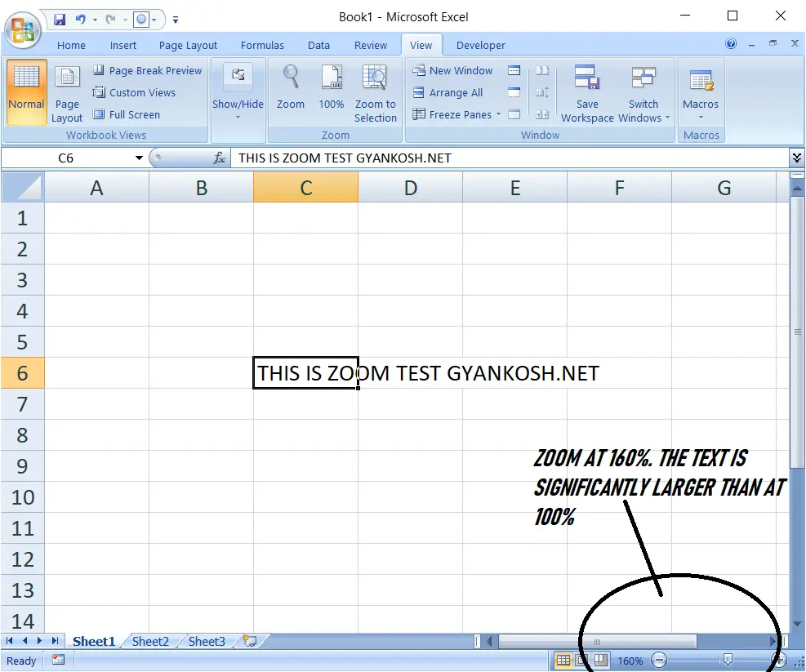The height and width of the screenshot is (672, 806).
Task: Open the Office Button menu
Action: (x=22, y=29)
